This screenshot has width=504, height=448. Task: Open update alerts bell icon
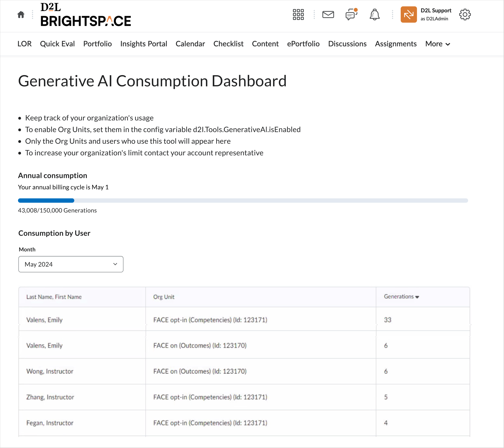(x=374, y=15)
